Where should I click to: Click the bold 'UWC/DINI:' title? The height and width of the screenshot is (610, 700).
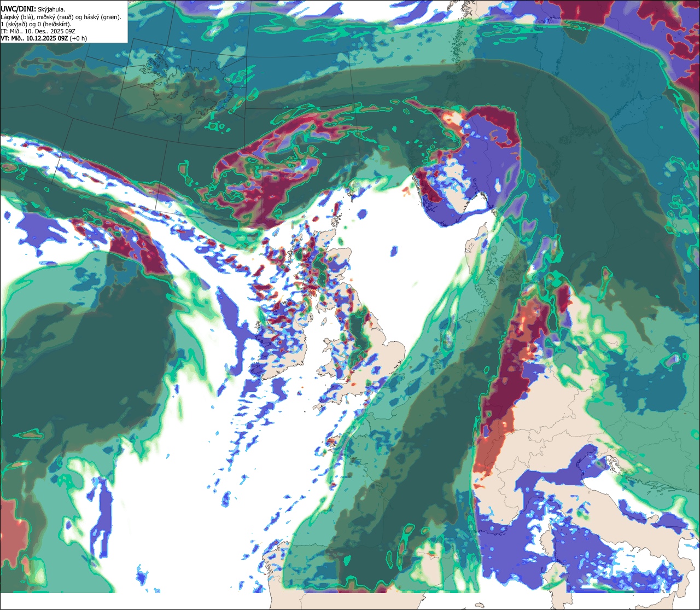coord(19,9)
